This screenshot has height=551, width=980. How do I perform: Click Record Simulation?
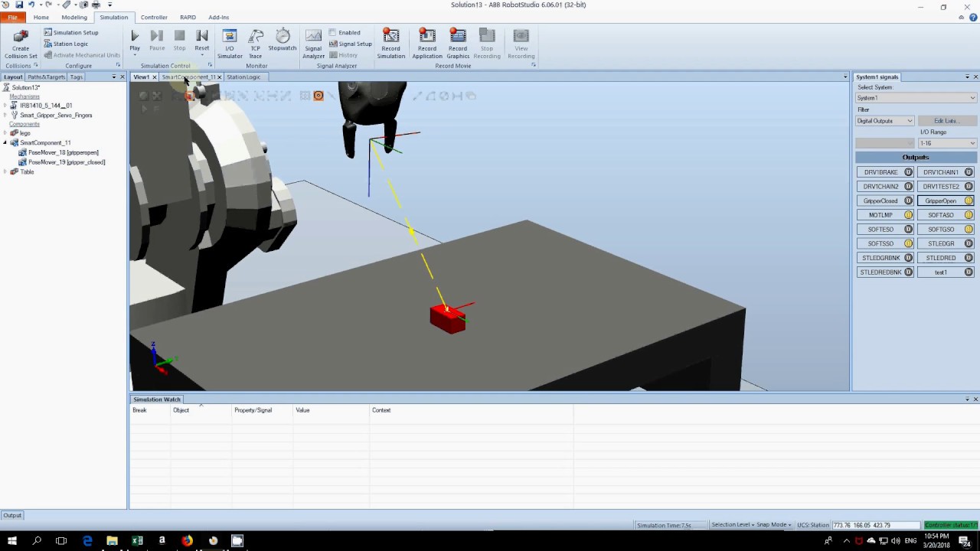[x=390, y=44]
